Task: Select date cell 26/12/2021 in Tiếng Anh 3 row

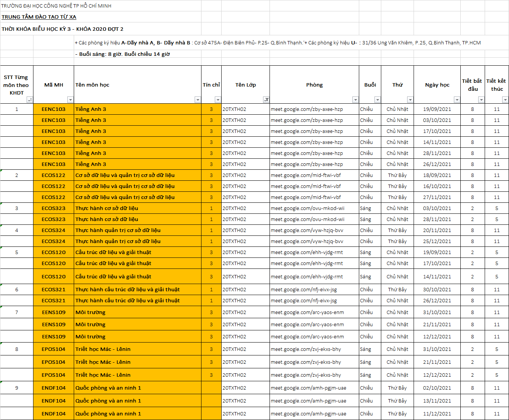Action: click(437, 164)
